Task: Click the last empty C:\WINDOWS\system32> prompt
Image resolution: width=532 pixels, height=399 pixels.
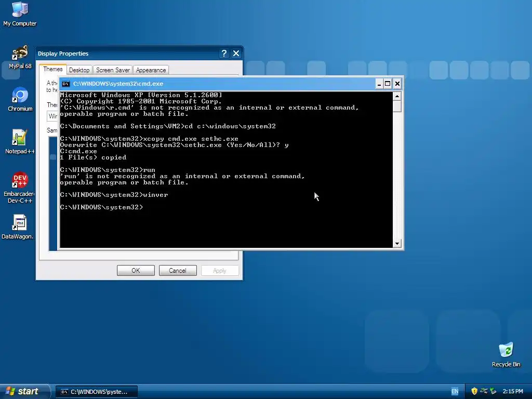Action: 102,207
